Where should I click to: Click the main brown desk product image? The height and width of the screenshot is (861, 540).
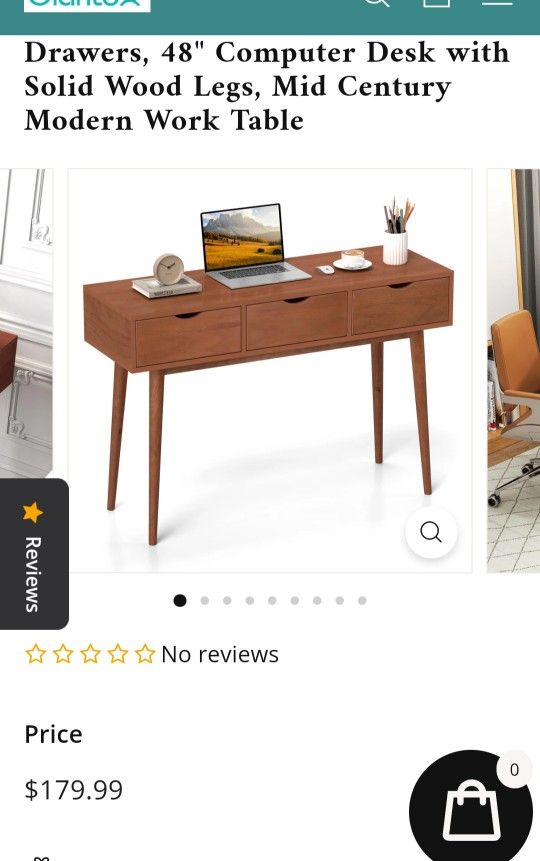pyautogui.click(x=270, y=371)
